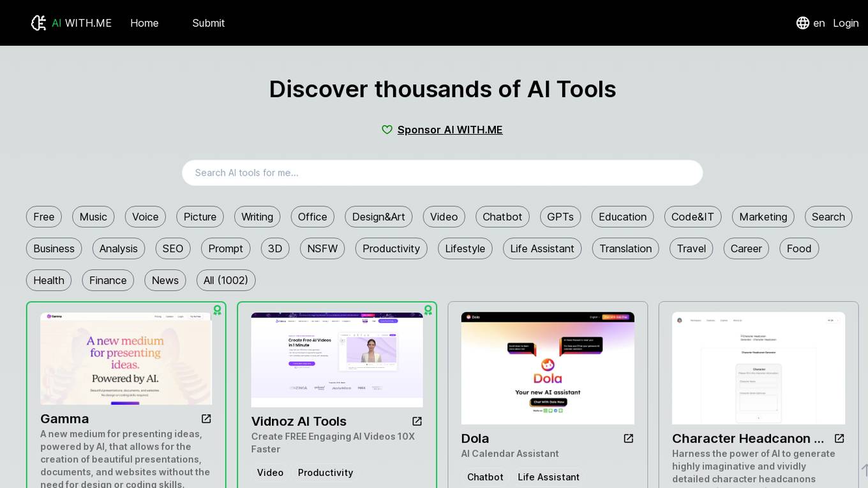Select the 3D category tag

point(275,248)
